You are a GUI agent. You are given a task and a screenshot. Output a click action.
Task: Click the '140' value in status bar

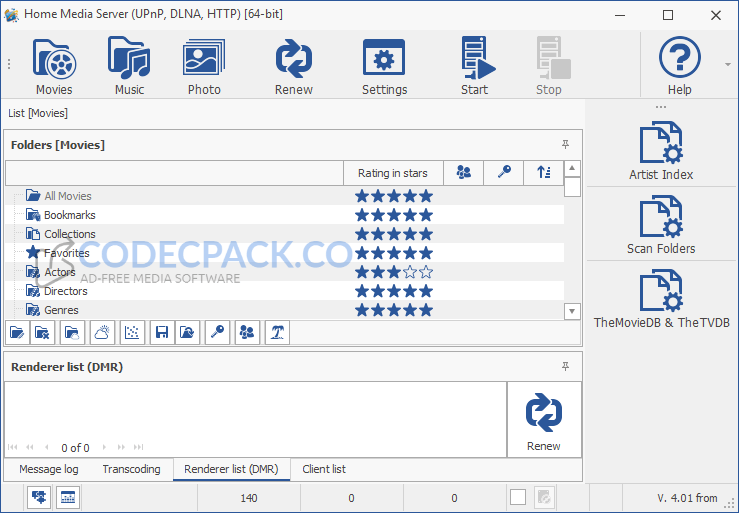point(248,498)
